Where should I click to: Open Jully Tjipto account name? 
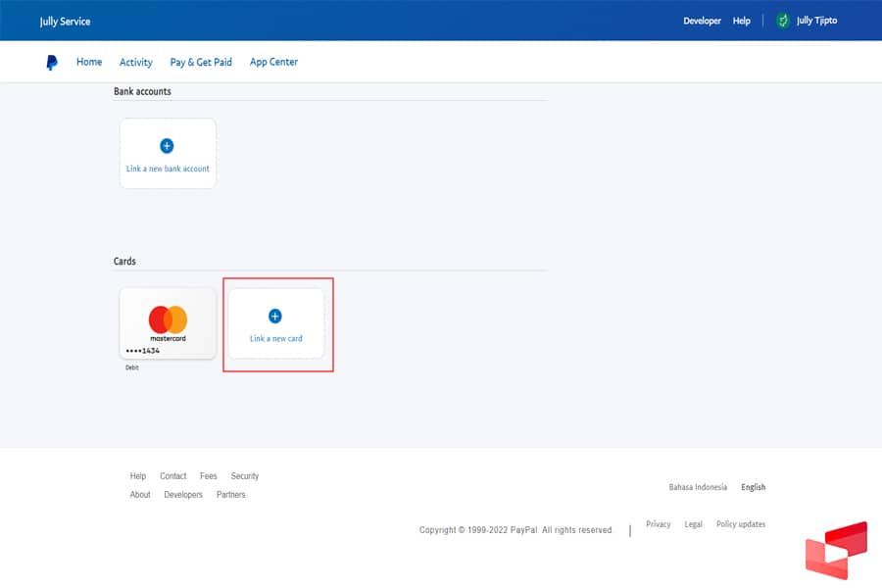coord(817,21)
